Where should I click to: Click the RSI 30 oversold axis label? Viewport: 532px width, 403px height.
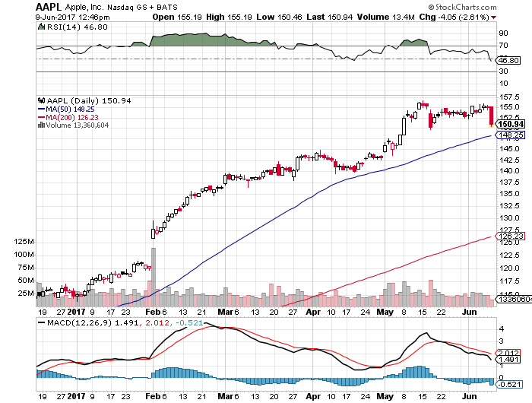(503, 71)
